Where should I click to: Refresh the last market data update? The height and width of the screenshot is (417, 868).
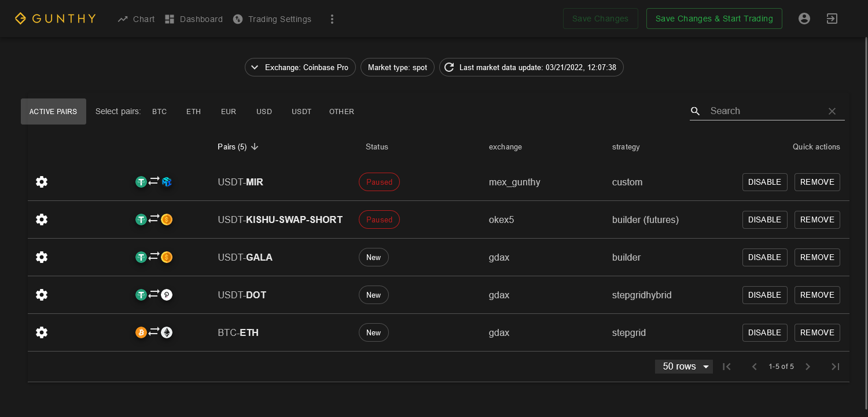point(449,68)
